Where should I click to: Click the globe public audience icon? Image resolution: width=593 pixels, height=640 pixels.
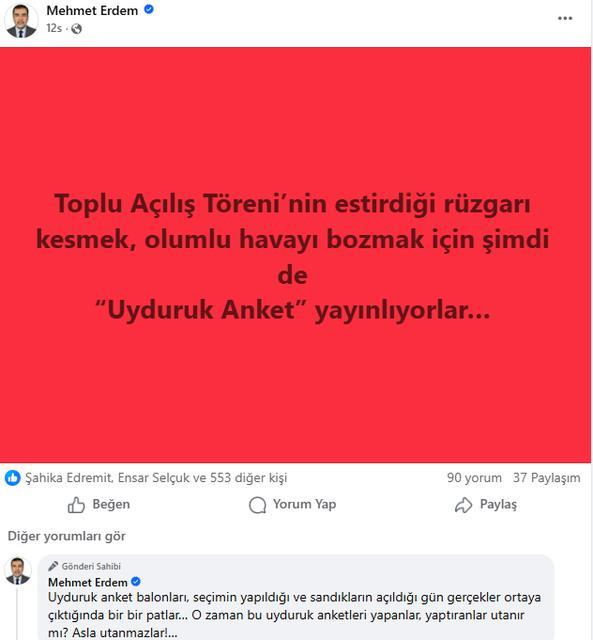pos(76,29)
